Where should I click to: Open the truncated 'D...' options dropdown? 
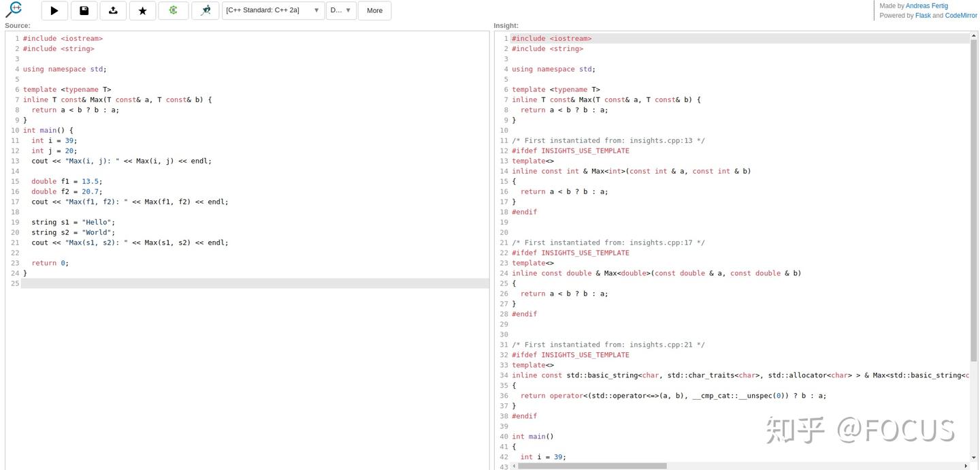(x=341, y=10)
